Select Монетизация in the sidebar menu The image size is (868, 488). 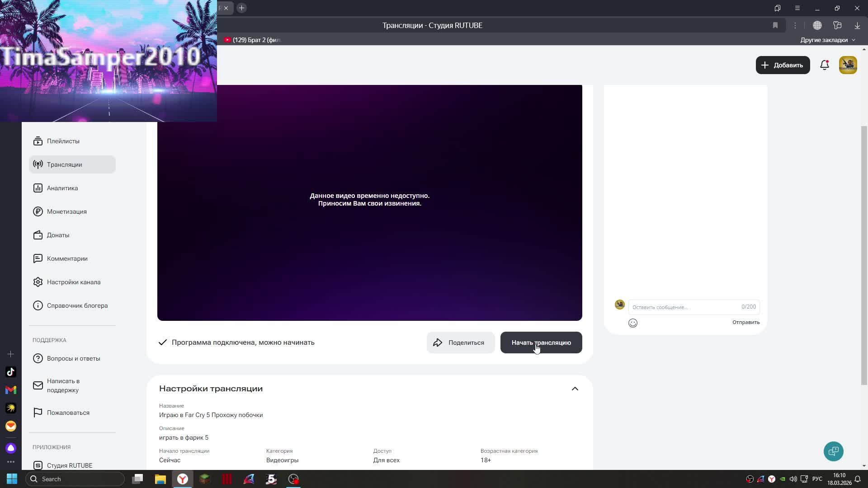[x=66, y=211]
